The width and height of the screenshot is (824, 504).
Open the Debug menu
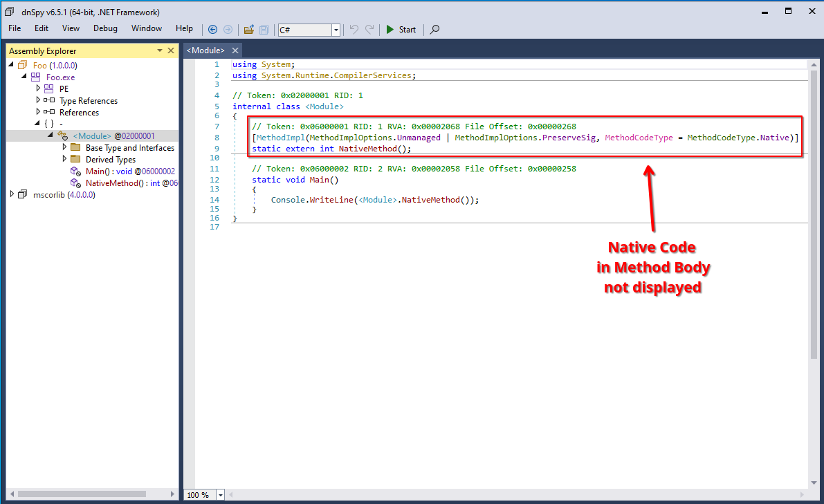pos(105,28)
